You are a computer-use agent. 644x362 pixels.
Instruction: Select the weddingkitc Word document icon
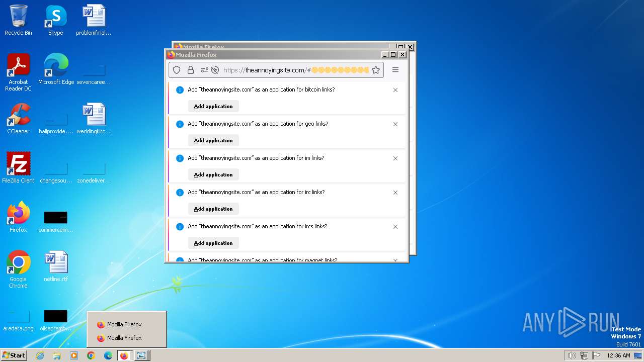[x=94, y=119]
